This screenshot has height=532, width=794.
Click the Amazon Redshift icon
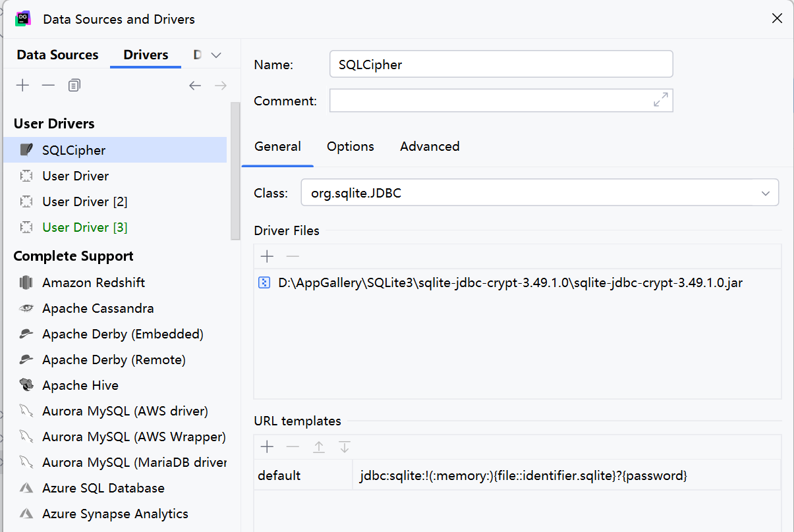[26, 282]
